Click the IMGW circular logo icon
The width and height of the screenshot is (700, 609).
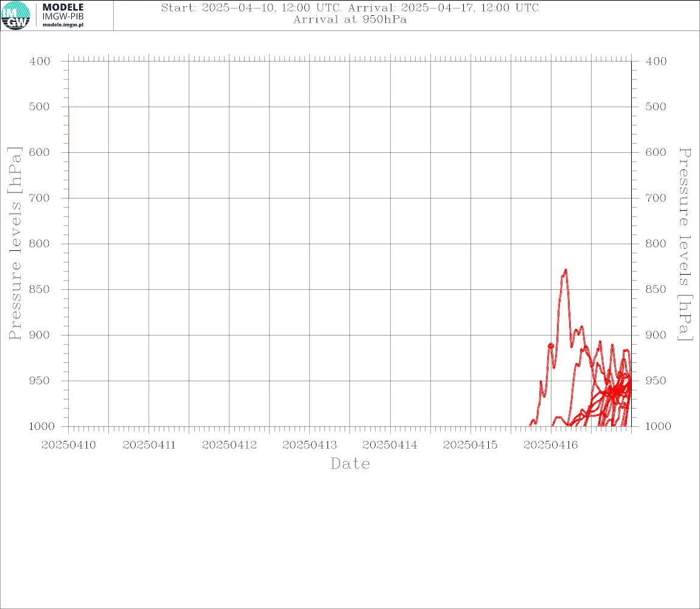tap(16, 16)
